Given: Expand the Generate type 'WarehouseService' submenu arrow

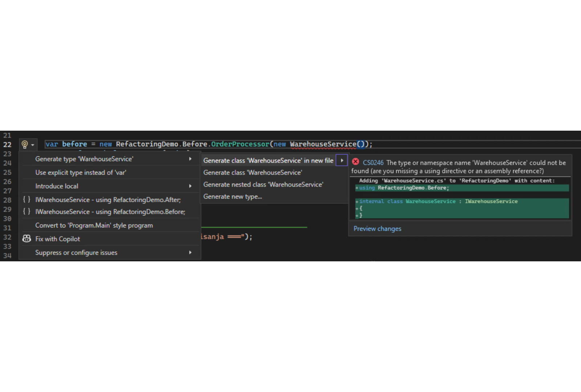Looking at the screenshot, I should coord(190,159).
